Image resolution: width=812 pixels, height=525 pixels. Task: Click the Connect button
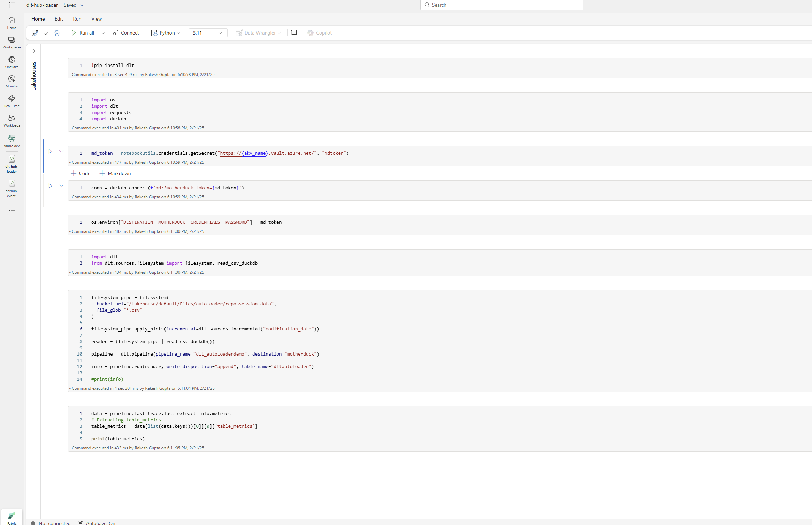pyautogui.click(x=125, y=32)
